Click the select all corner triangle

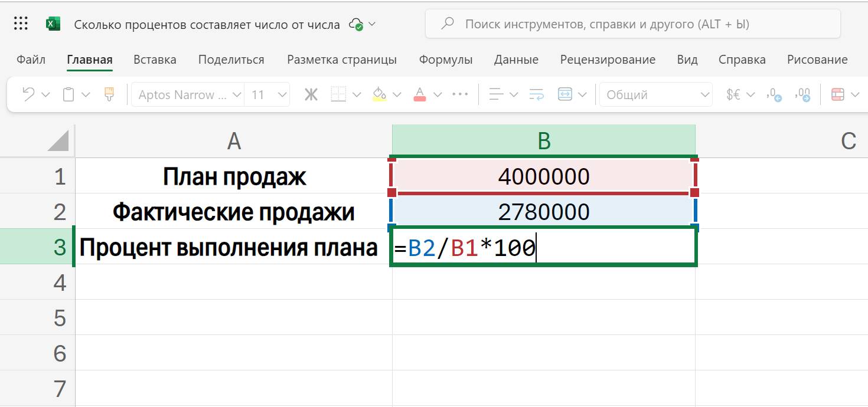tap(57, 140)
